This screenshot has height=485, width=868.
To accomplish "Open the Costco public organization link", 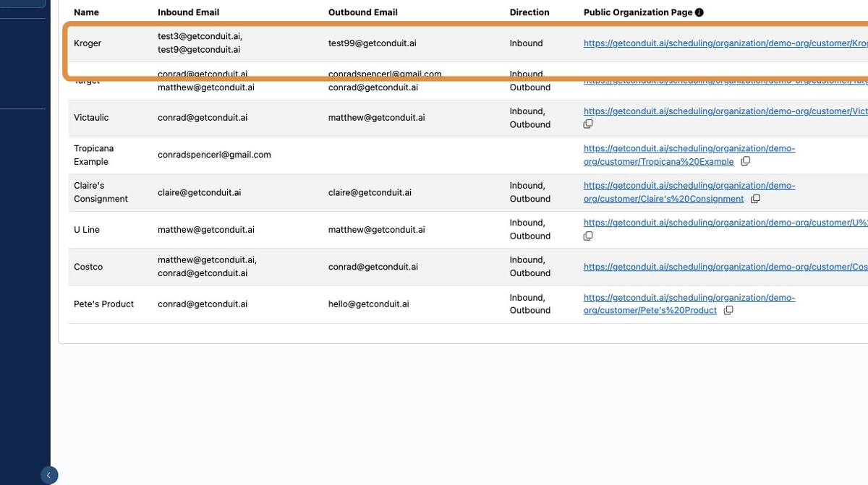I will point(726,267).
